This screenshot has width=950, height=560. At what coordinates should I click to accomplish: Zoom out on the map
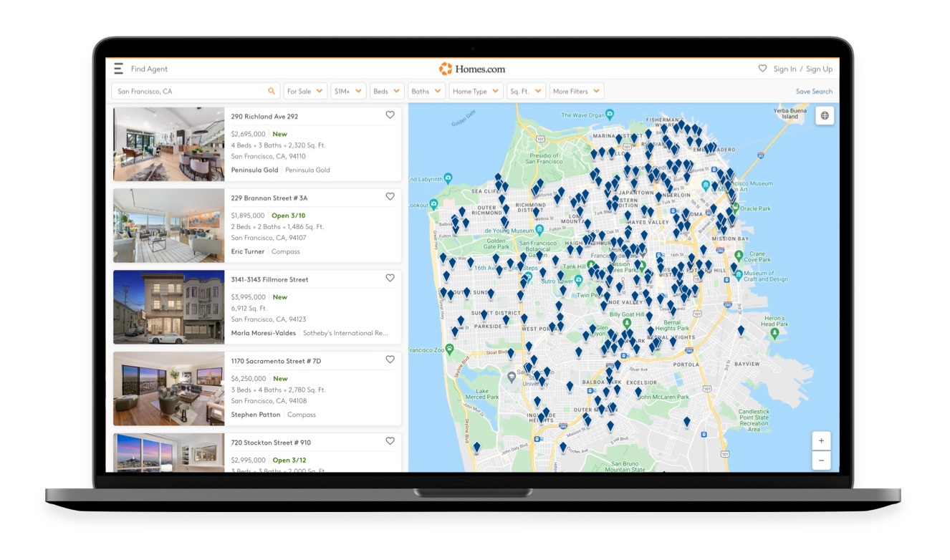[821, 460]
